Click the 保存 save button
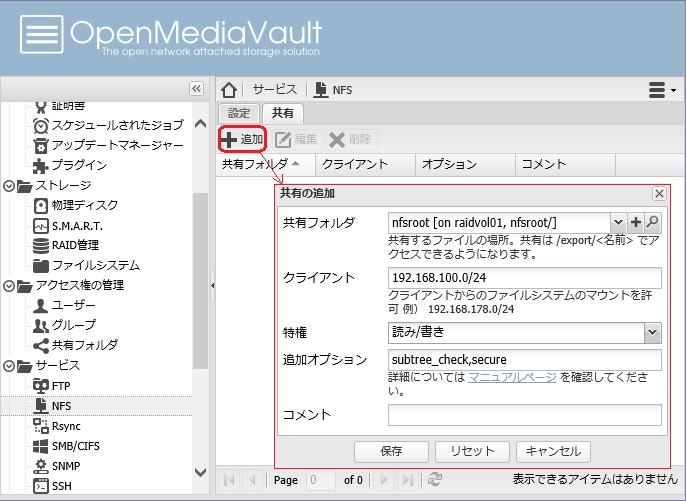686x501 pixels. (391, 452)
